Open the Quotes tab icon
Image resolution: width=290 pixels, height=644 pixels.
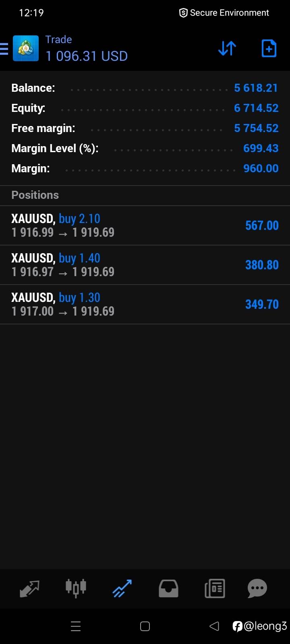click(x=29, y=589)
